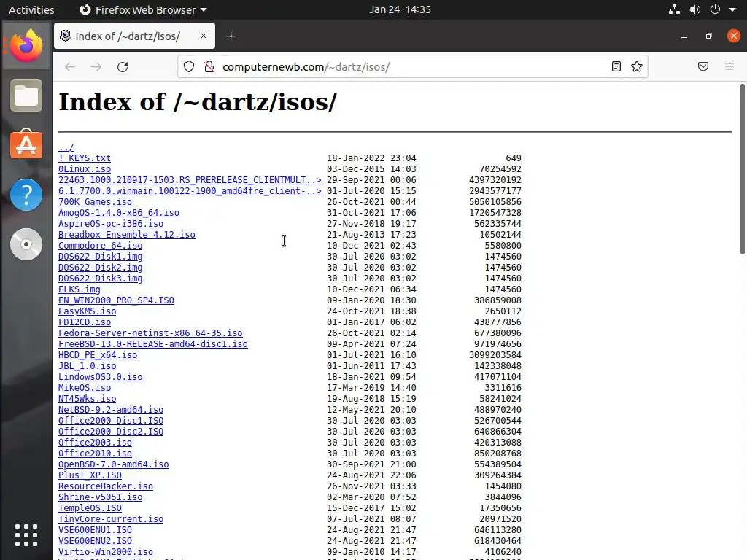Click NT45Wks.iso link
Screen dimensions: 747x560
[88, 399]
